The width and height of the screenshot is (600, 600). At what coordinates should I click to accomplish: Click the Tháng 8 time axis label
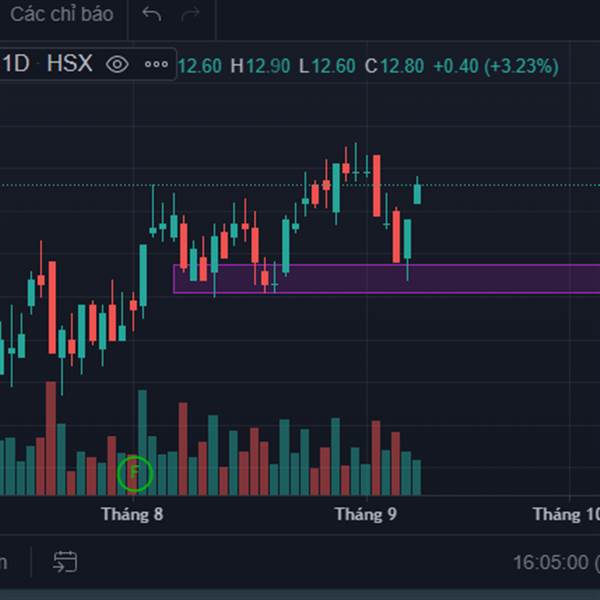(x=132, y=514)
